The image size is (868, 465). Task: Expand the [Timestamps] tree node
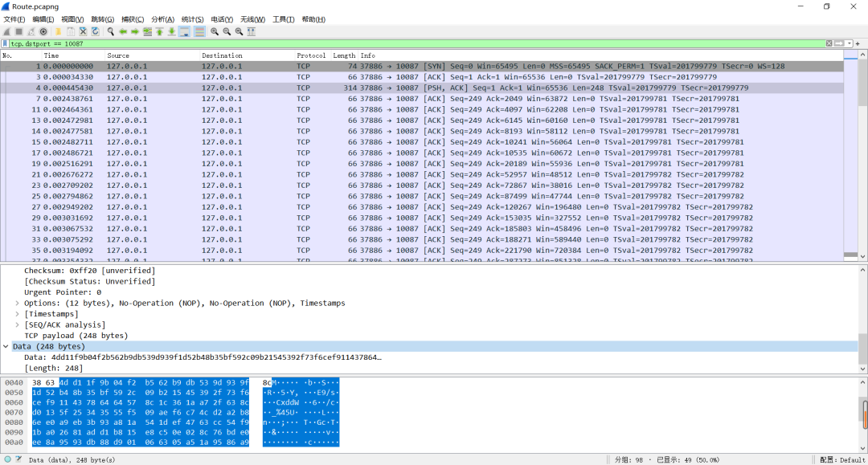coord(17,314)
